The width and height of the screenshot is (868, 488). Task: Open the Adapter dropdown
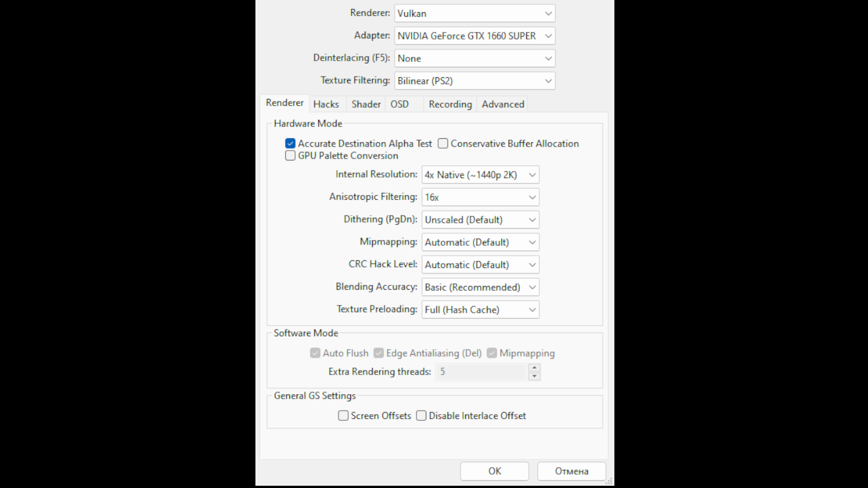coord(474,36)
